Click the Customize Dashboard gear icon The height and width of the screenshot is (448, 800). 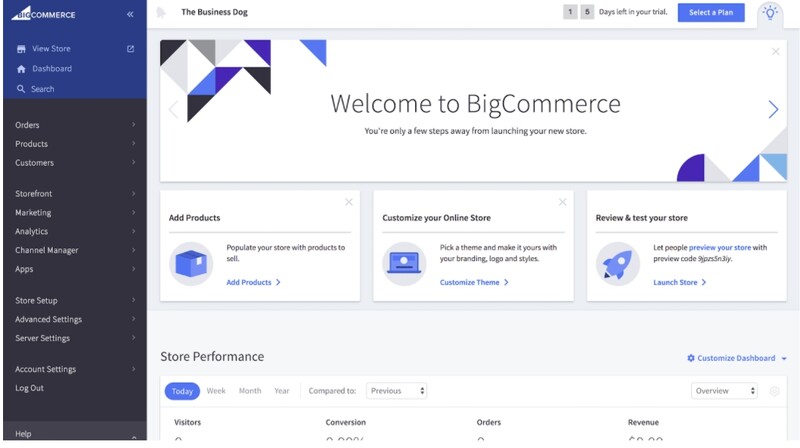[x=691, y=358]
